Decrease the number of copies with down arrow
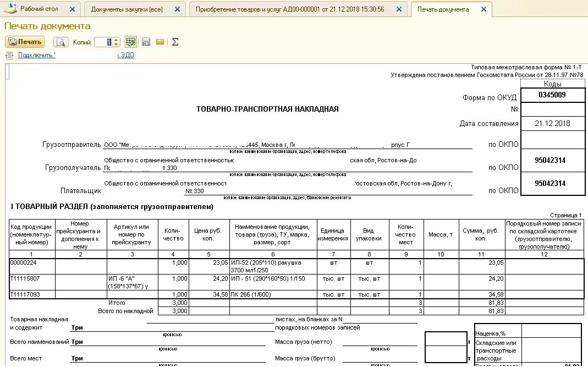Screen dimensions: 588x367 tap(116, 45)
